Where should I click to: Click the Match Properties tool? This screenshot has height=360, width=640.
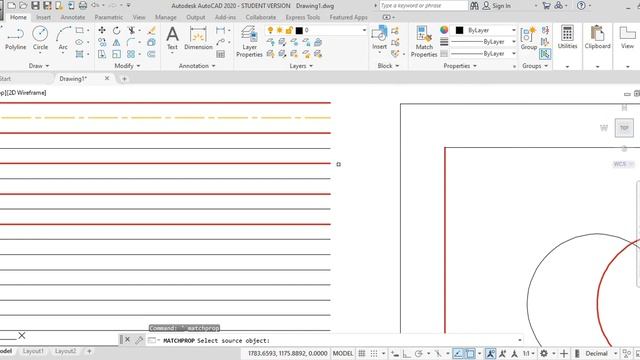coord(424,41)
